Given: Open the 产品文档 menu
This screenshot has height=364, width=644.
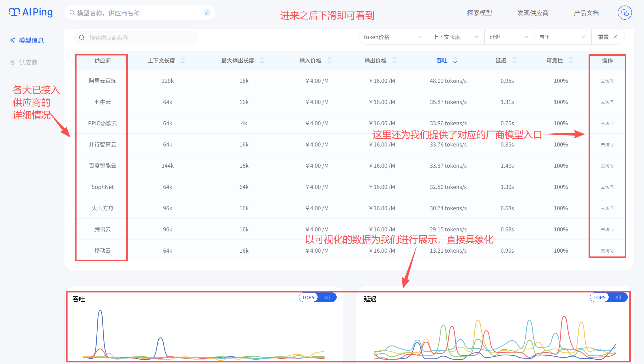Looking at the screenshot, I should click(x=586, y=13).
